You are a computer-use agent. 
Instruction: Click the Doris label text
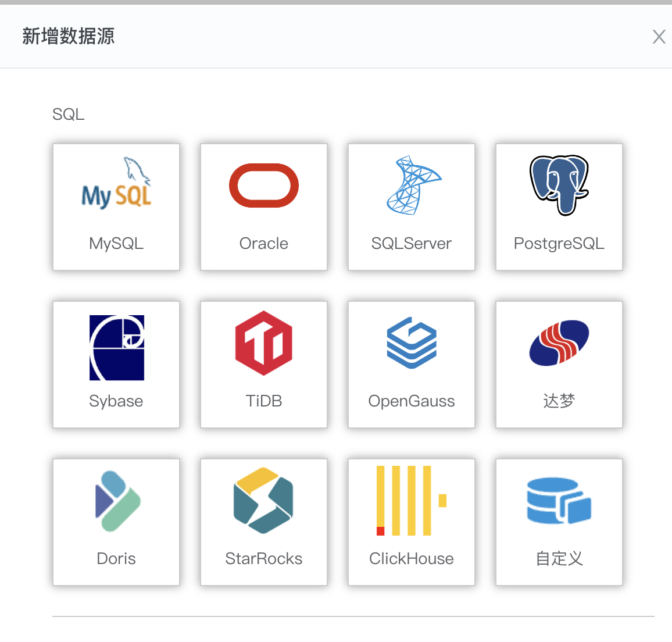point(116,559)
